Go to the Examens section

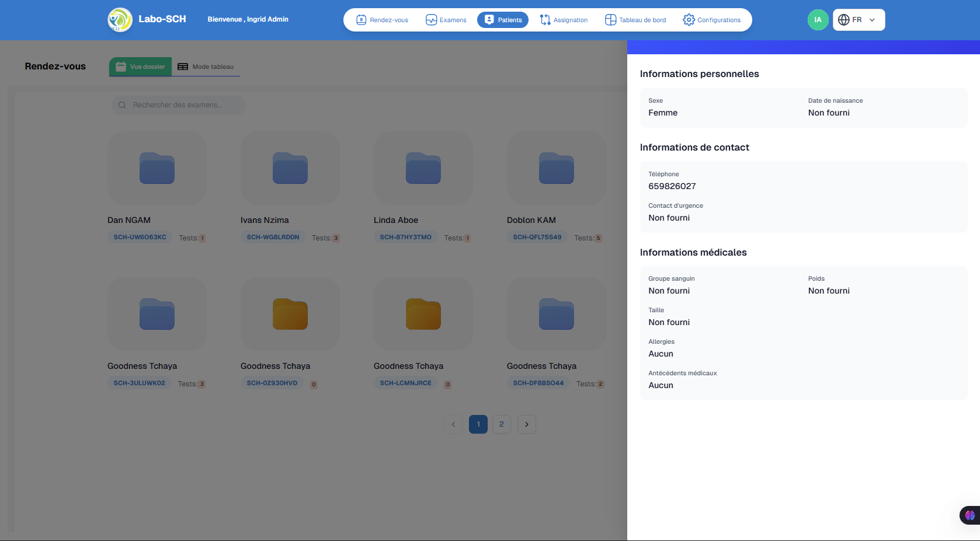[446, 20]
